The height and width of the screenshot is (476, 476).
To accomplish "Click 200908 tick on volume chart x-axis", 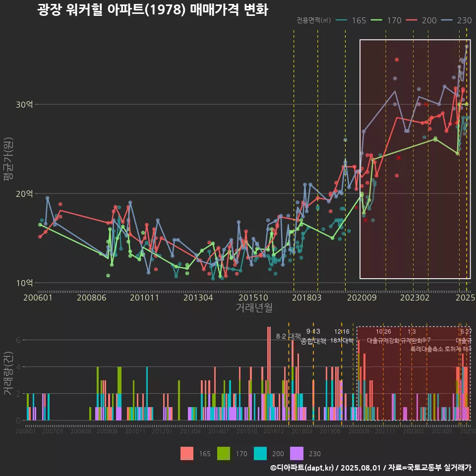I will 107,431.
